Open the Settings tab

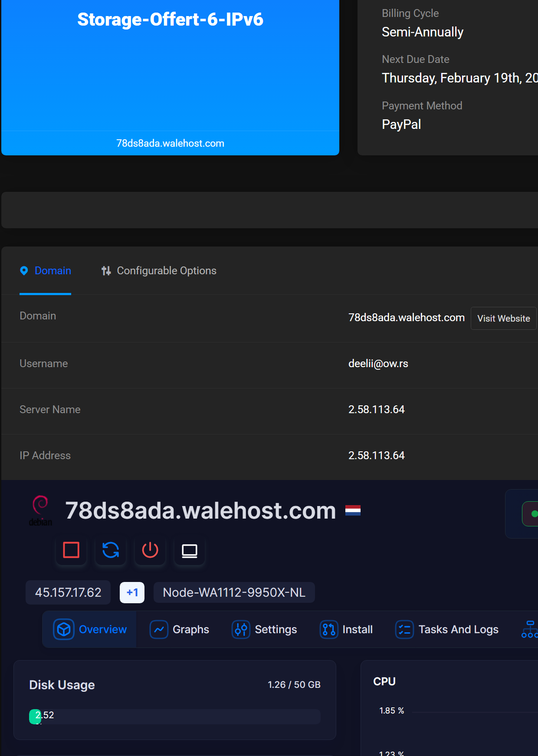tap(265, 629)
